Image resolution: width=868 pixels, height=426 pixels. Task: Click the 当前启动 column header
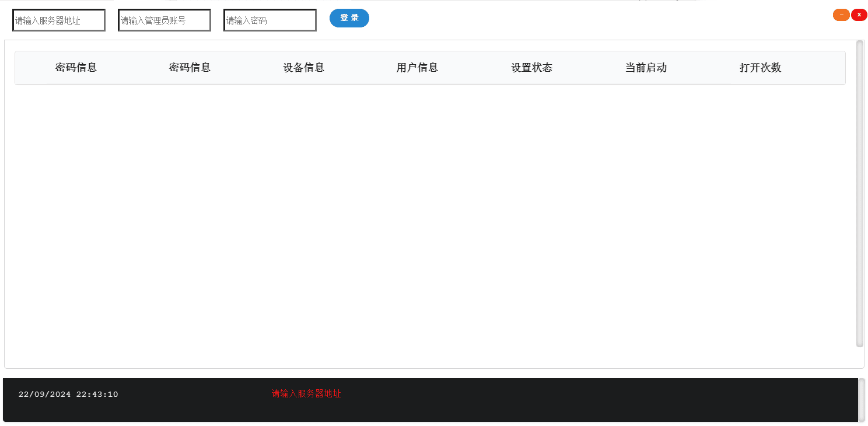[646, 68]
